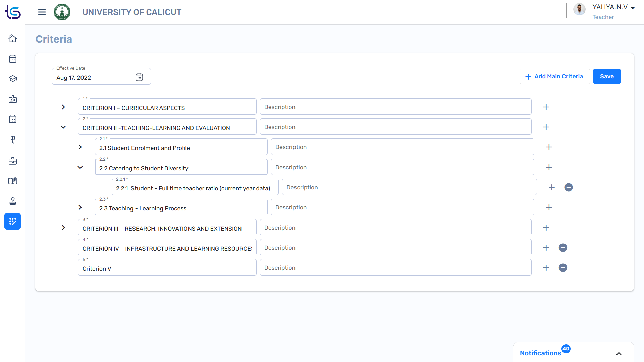Screen dimensions: 644x362
Task: Expand Criterion I Curricular Aspects row
Action: [63, 107]
